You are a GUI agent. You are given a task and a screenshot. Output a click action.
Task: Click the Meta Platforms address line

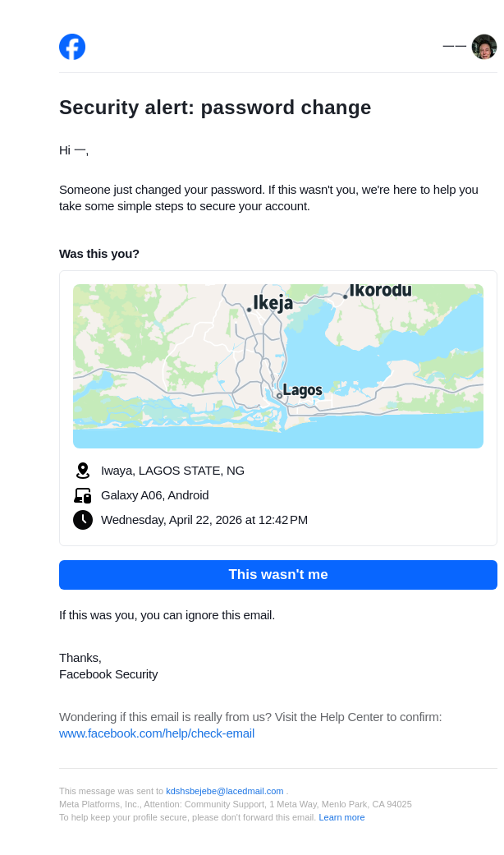pyautogui.click(x=236, y=804)
